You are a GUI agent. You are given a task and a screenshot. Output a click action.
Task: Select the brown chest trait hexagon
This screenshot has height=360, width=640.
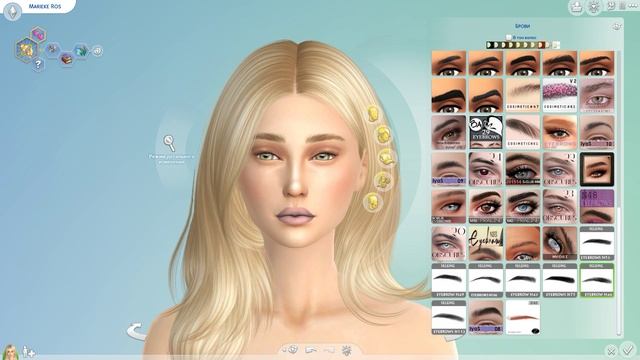point(66,59)
